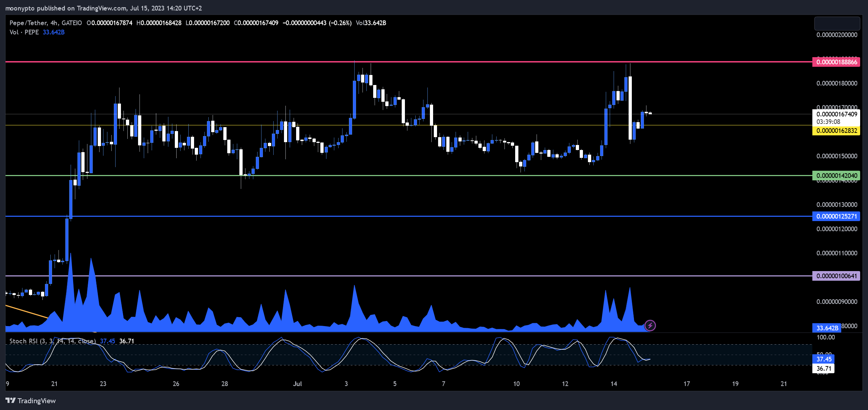The image size is (868, 410).
Task: Click the red 0.00000188866 price label
Action: 836,62
